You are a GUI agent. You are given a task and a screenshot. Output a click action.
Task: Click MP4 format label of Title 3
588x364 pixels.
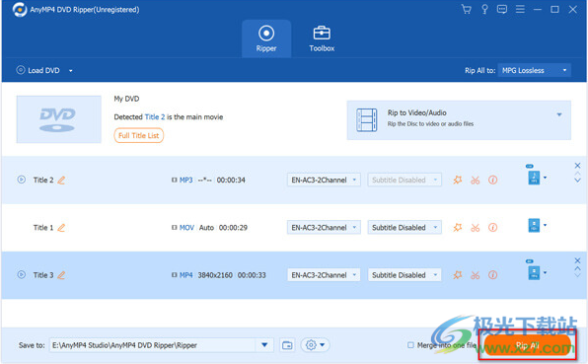(186, 275)
